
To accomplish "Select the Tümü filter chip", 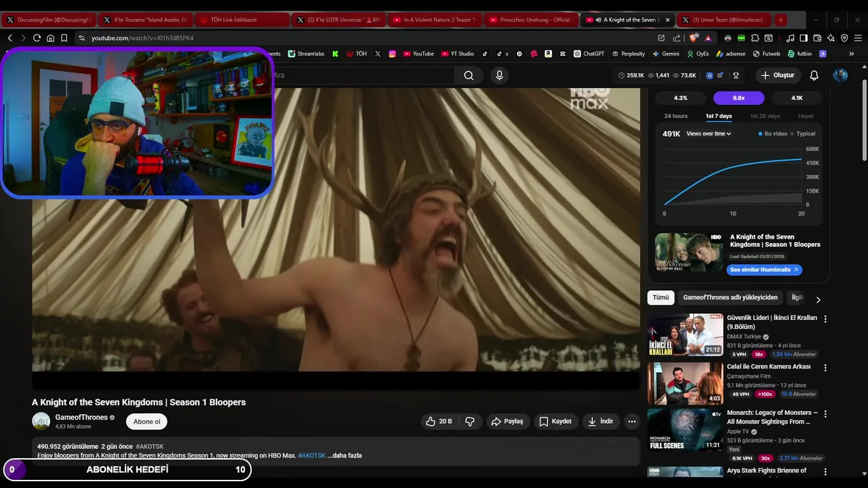I will tap(660, 298).
